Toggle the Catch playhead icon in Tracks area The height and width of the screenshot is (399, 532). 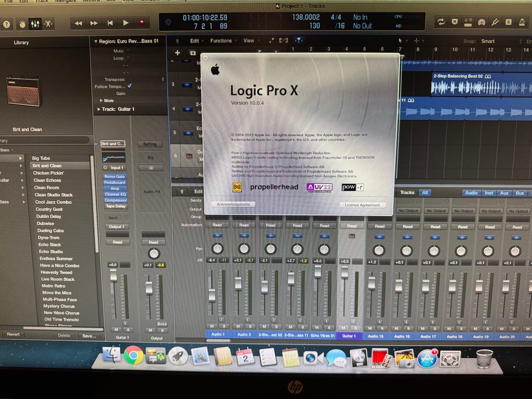pyautogui.click(x=299, y=40)
